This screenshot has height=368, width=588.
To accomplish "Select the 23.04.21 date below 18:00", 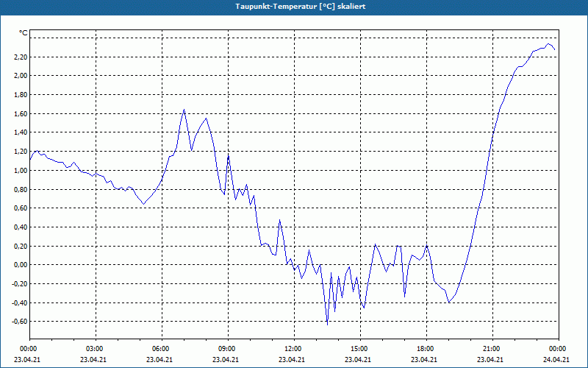I will click(x=424, y=359).
